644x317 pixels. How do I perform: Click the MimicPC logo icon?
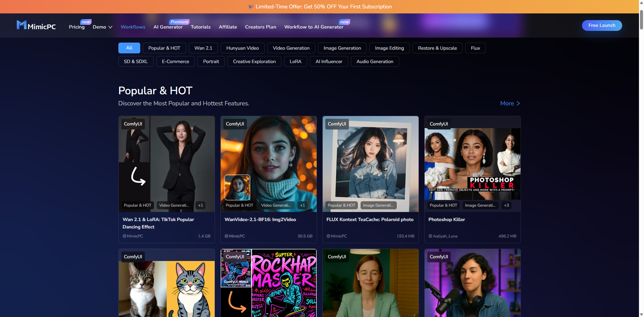21,25
